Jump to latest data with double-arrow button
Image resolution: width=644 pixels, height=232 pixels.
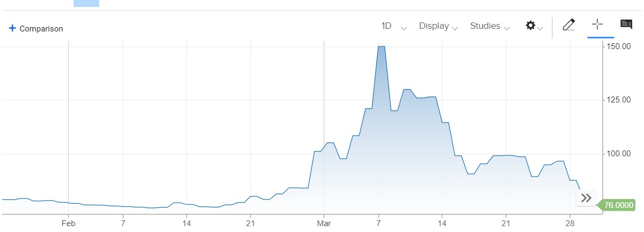click(586, 198)
